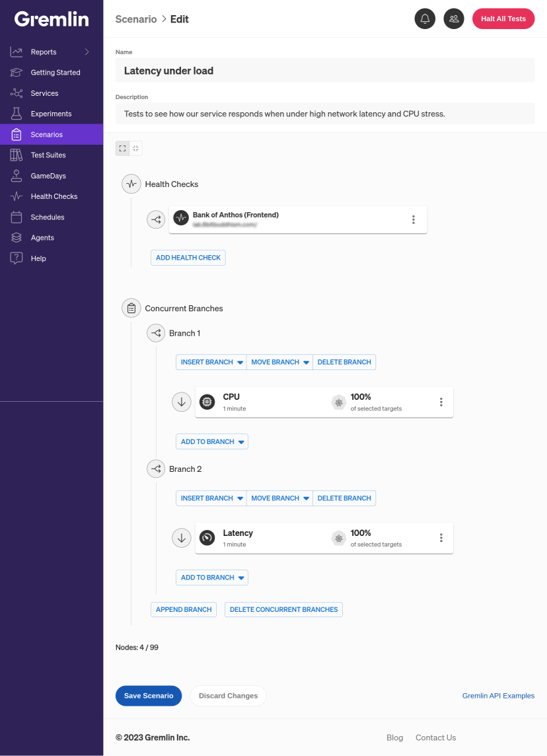
Task: Click the Halt All Tests button
Action: tap(503, 19)
